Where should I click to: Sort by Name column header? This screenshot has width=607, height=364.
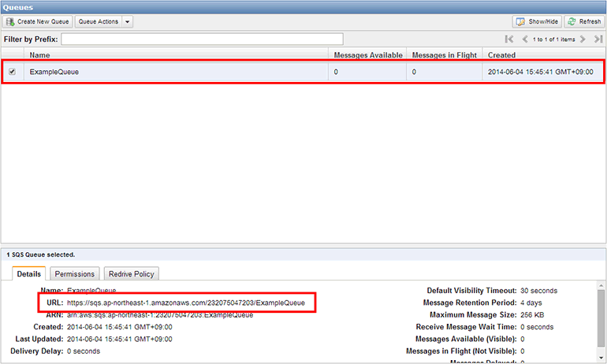(x=39, y=55)
